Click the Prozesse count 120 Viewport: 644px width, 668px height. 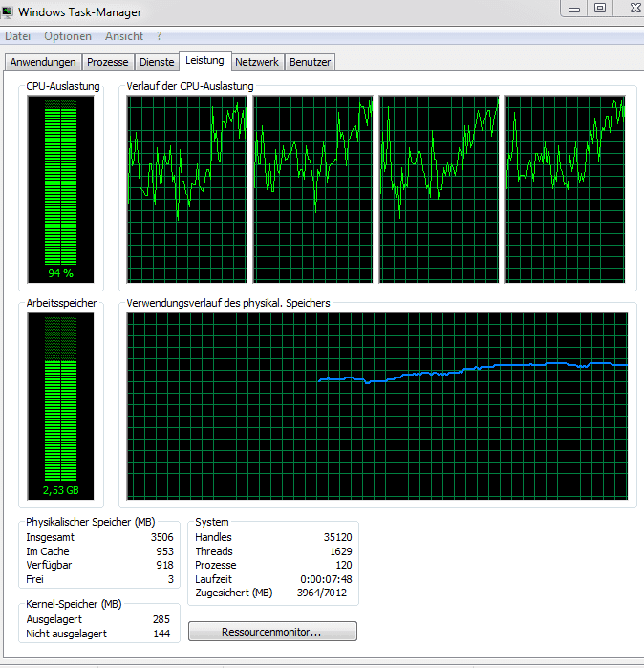[344, 565]
